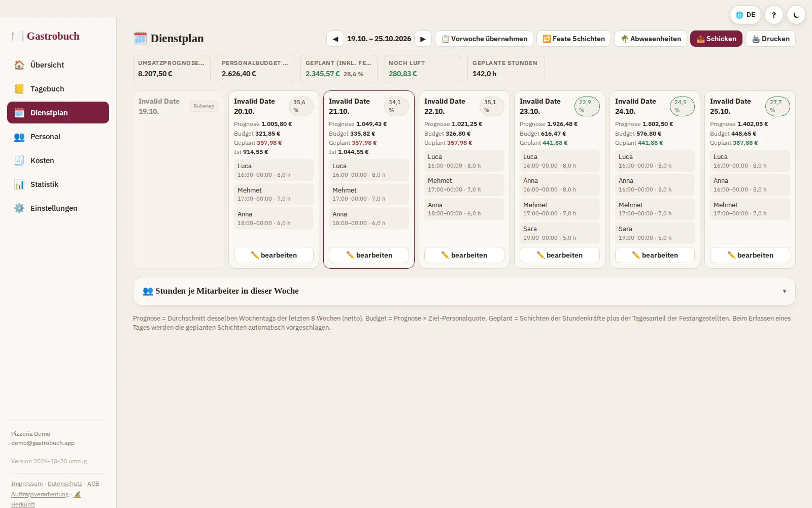Go to next week with right arrow
The image size is (812, 508).
point(423,39)
